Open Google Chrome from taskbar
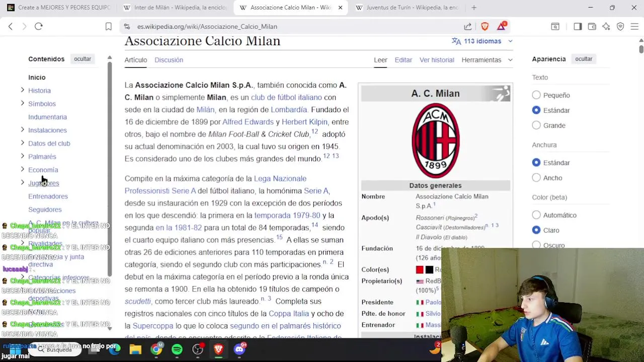 pyautogui.click(x=156, y=349)
